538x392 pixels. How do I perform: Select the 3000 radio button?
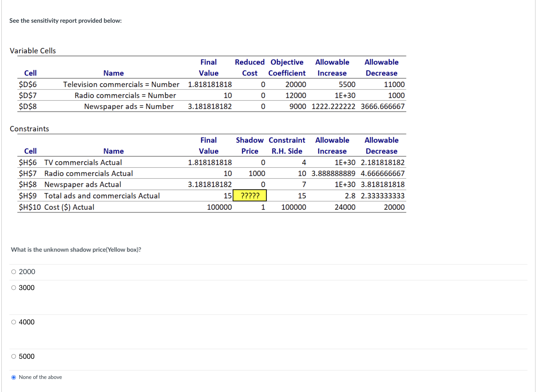tap(13, 287)
